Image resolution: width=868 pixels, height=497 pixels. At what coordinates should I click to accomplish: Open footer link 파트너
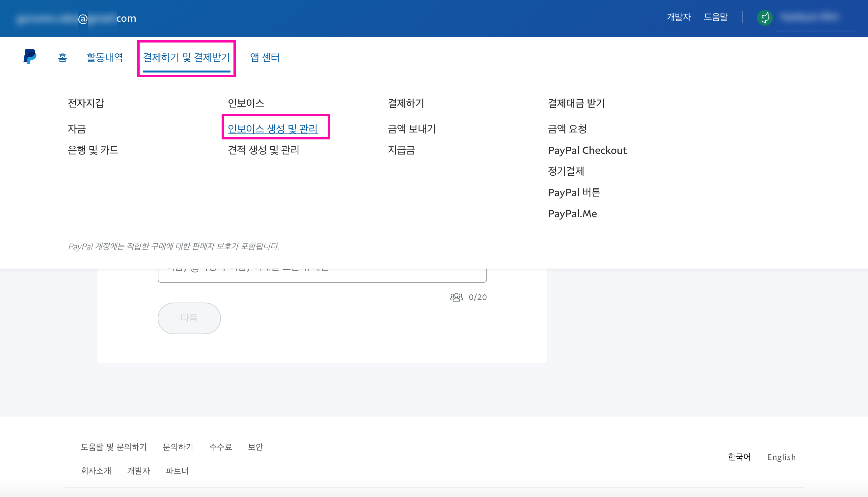pos(177,471)
